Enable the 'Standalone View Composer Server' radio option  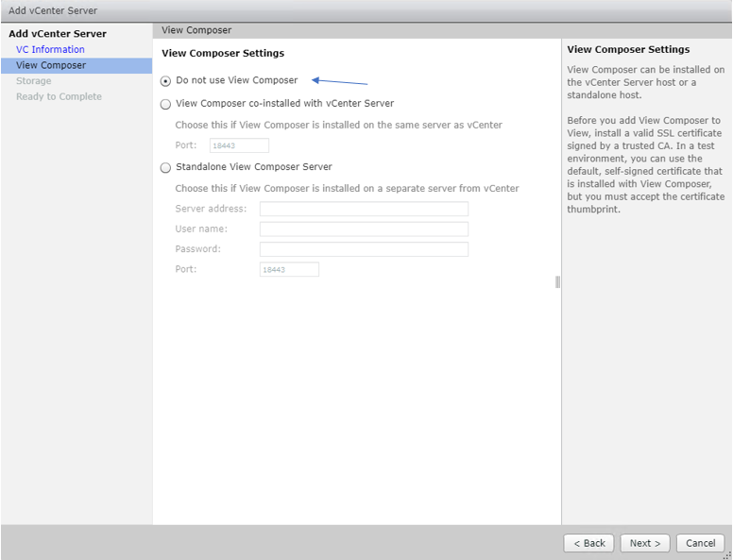tap(166, 168)
